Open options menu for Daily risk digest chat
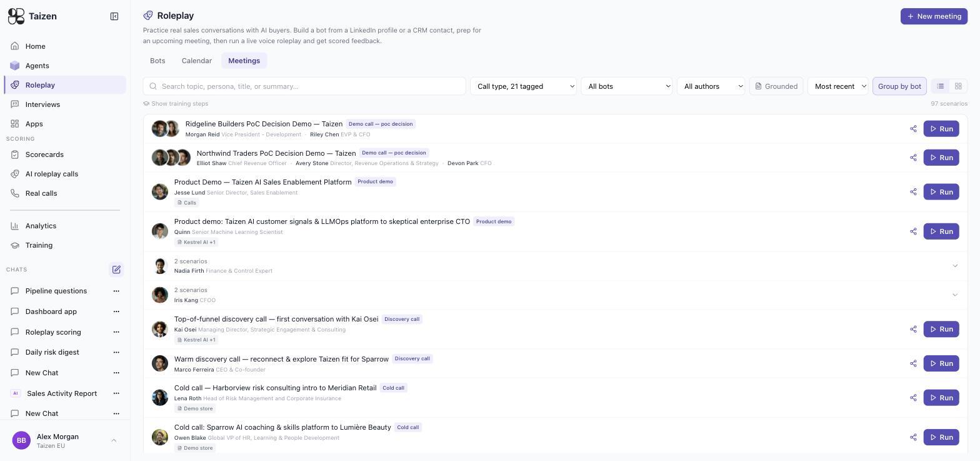The width and height of the screenshot is (980, 461). pos(116,352)
